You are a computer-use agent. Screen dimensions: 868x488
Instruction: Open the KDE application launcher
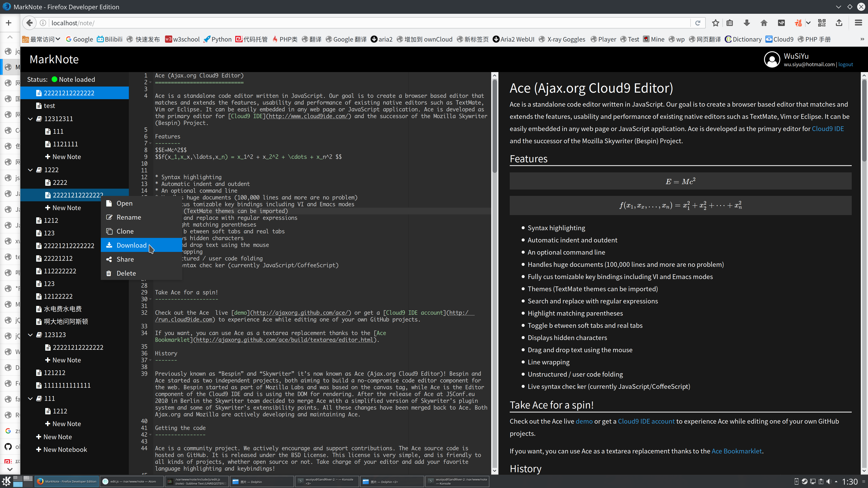[6, 481]
